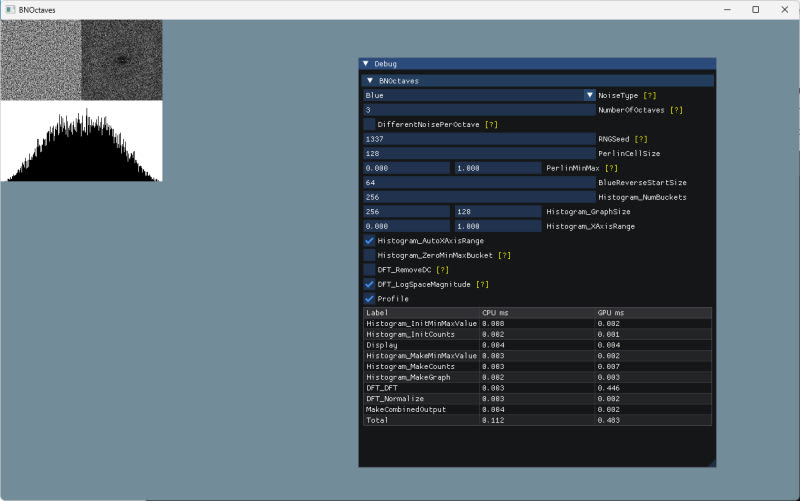Click the Label column header in profile table
This screenshot has width=800, height=501.
click(377, 313)
